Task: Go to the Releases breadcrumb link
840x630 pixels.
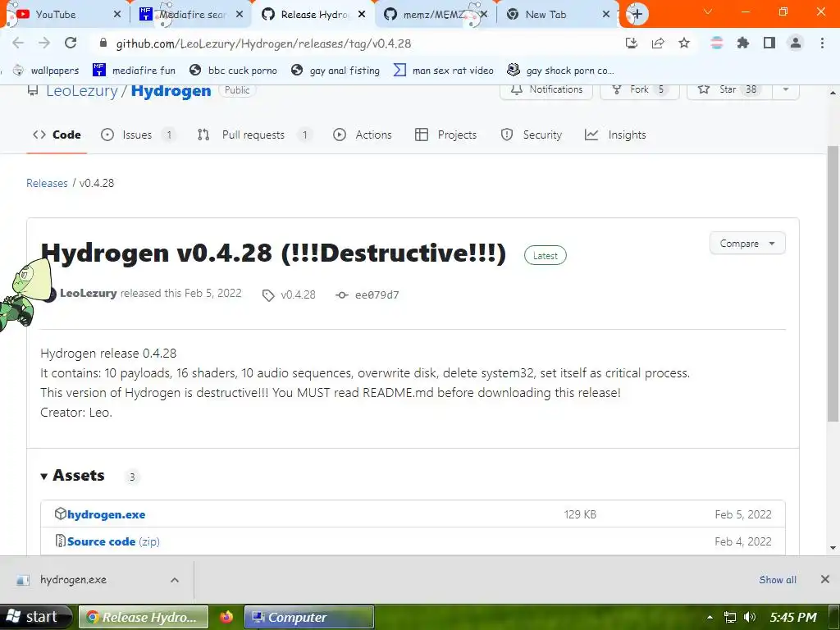Action: [x=47, y=183]
